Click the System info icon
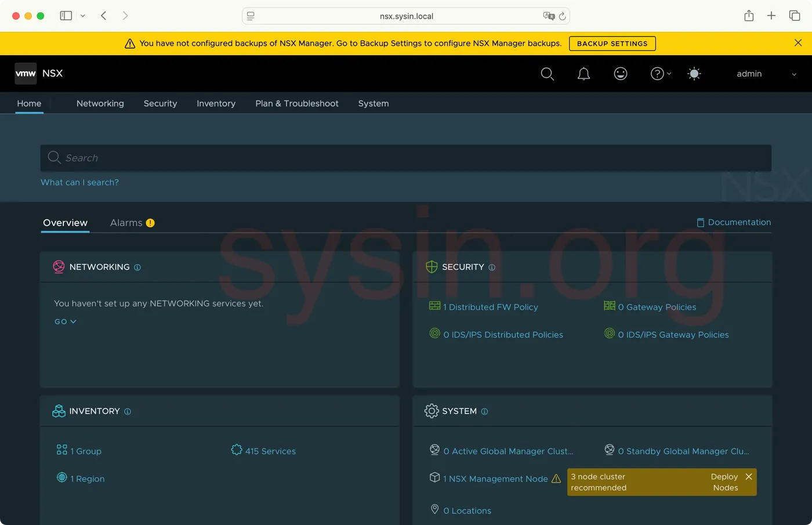 484,412
